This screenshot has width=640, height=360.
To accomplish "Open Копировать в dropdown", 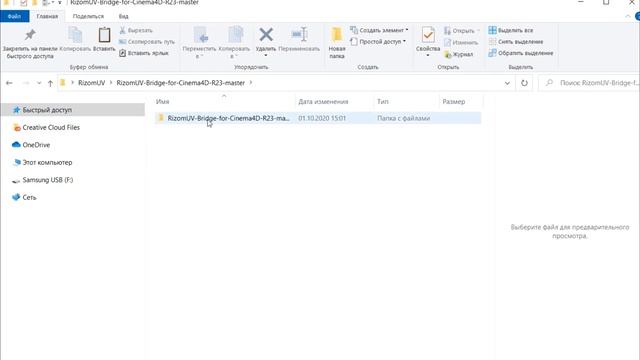I will [234, 43].
